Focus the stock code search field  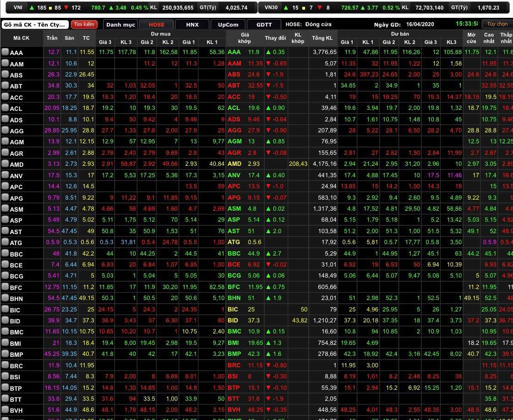(x=35, y=25)
